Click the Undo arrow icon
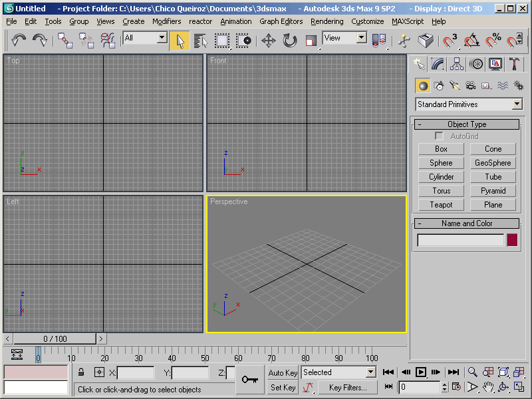 pos(19,41)
